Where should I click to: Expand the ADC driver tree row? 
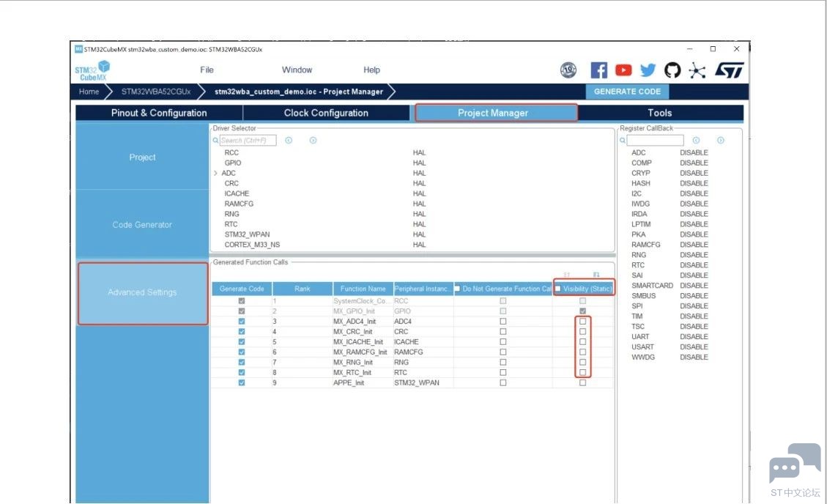point(215,173)
